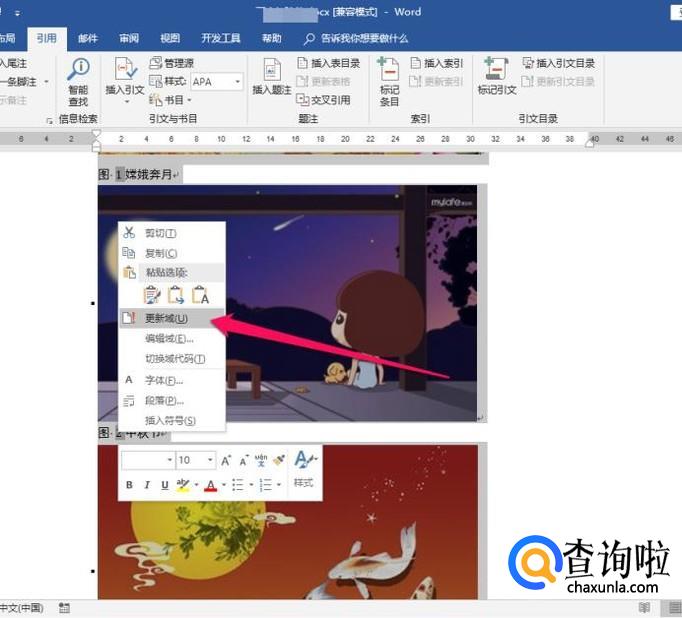Choose 更新域(U) in the context menu
Image resolution: width=682 pixels, height=618 pixels.
click(x=172, y=318)
